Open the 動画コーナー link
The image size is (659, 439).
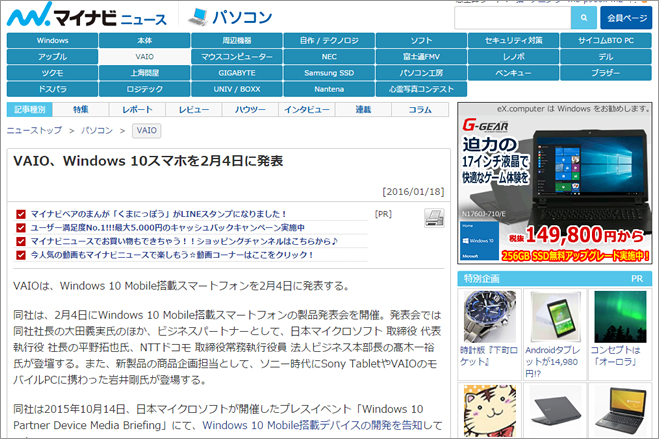pos(172,255)
